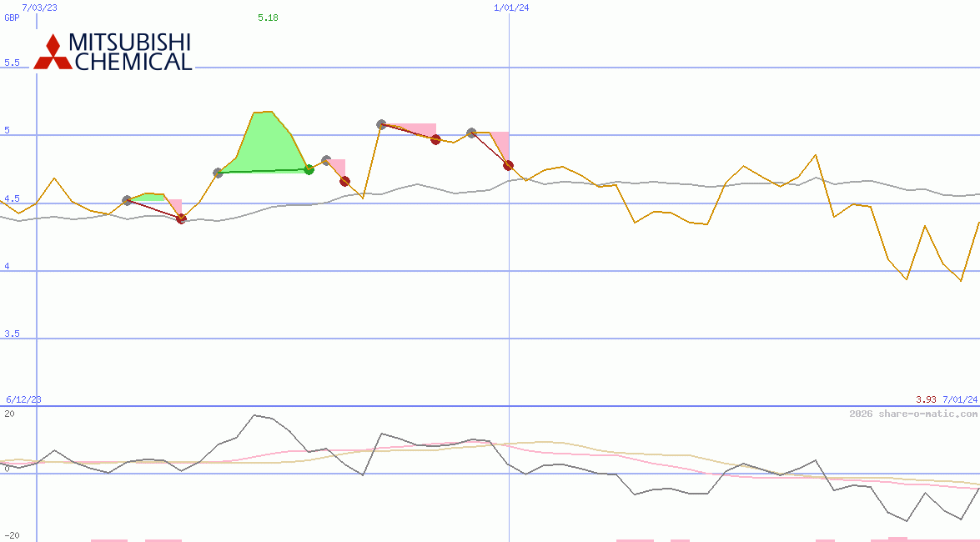Select grey entry dot starting green trade line
The image size is (980, 542).
[x=219, y=173]
